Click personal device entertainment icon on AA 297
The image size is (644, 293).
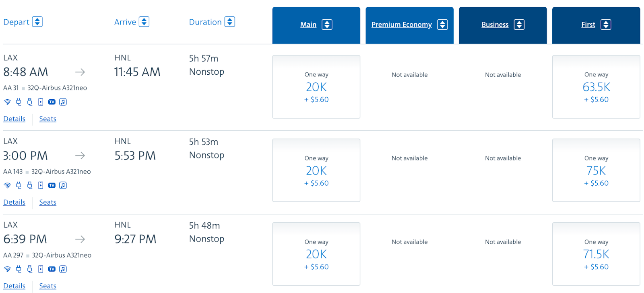tap(41, 269)
